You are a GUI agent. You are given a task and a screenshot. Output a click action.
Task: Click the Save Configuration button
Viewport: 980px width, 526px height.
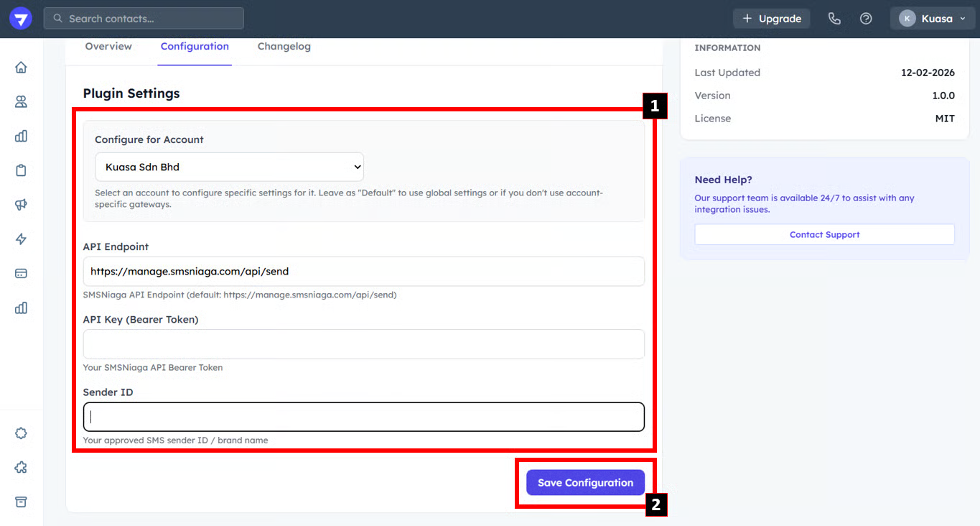point(585,483)
